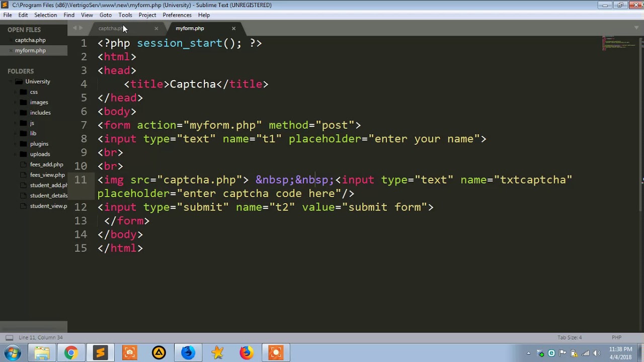Image resolution: width=644 pixels, height=362 pixels.
Task: Open fees_view.php from the sidebar
Action: click(x=47, y=175)
